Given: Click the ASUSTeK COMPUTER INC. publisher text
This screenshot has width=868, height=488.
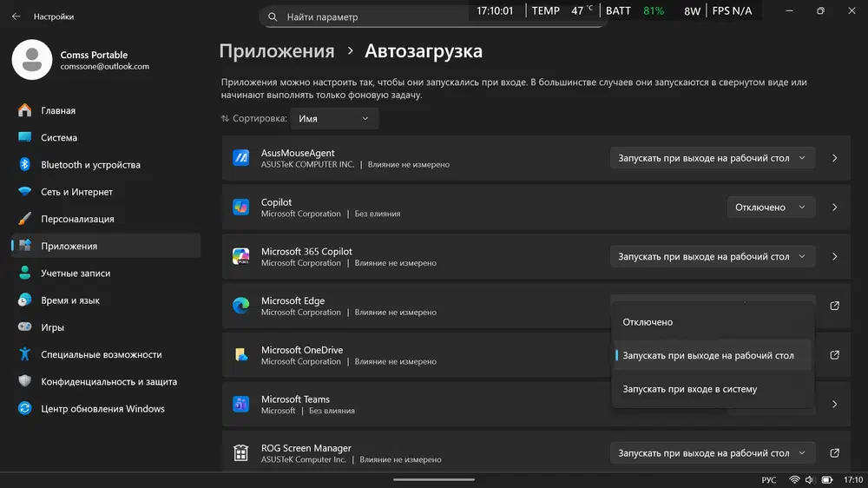Looking at the screenshot, I should [307, 164].
